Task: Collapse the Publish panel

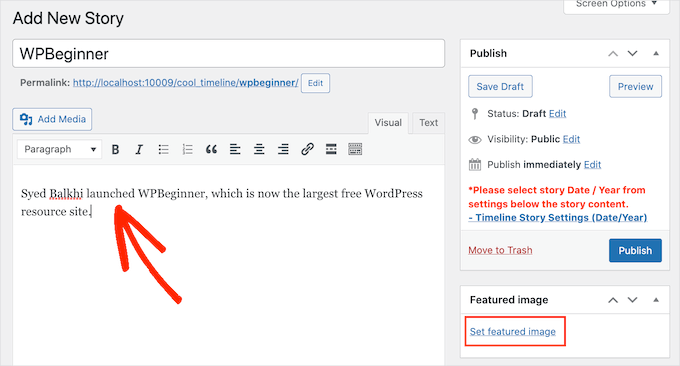Action: (x=656, y=54)
